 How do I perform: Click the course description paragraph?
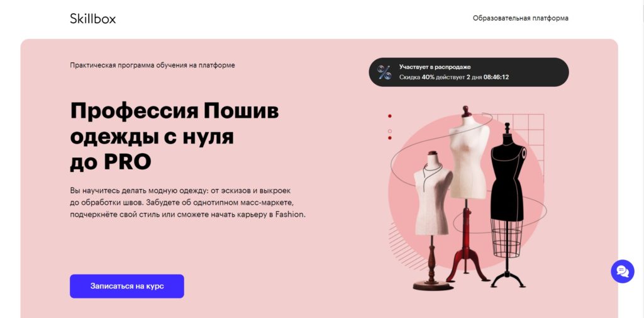tap(187, 202)
